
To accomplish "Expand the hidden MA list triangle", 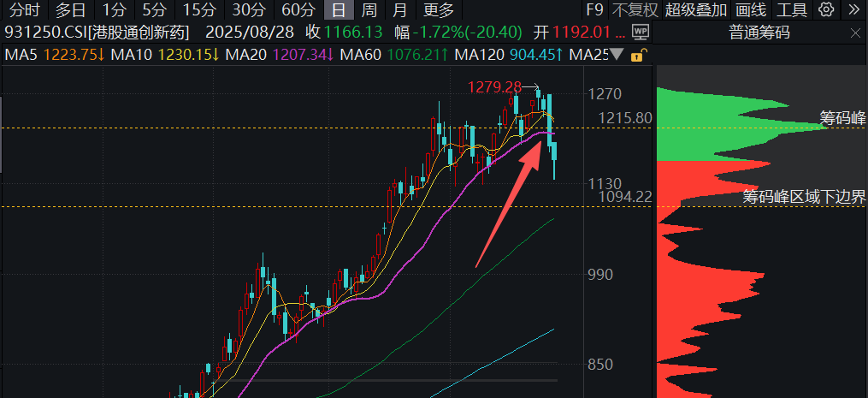I will 618,55.
